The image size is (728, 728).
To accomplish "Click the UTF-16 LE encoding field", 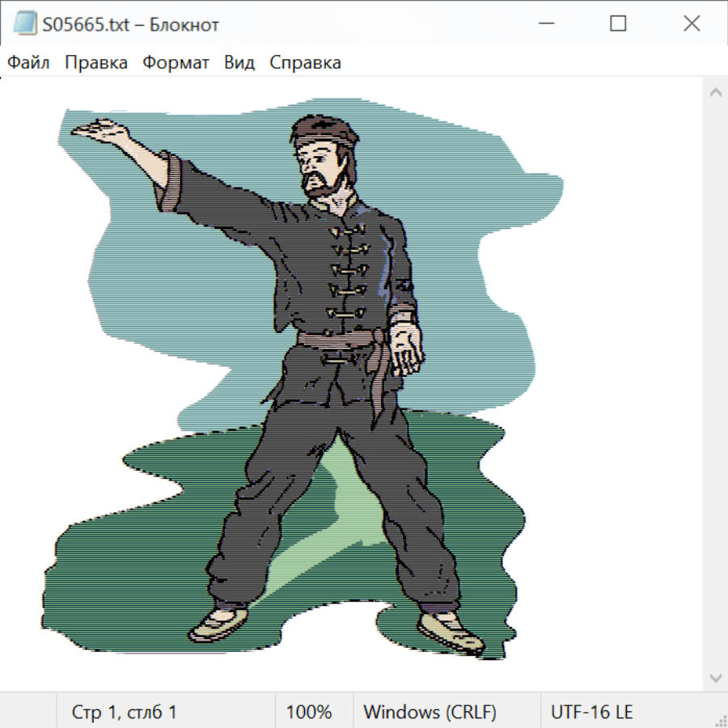I will coord(592,713).
